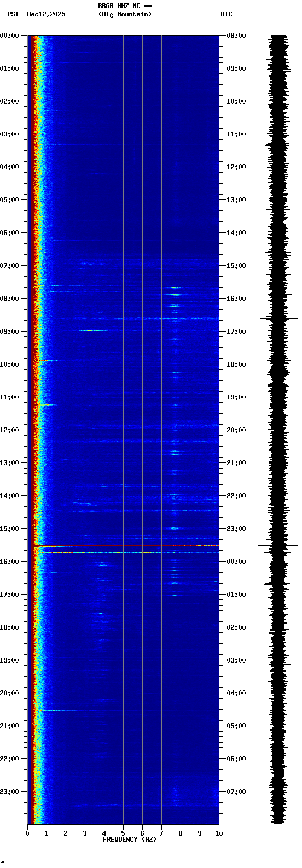This screenshot has height=868, width=302.
Task: Click the strong red event band near 15:30 PST
Action: (x=126, y=545)
